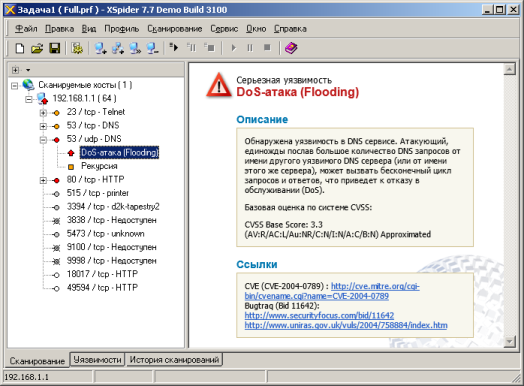Image resolution: width=524 pixels, height=386 pixels.
Task: Click red arrow icon of DoS-атака item
Action: [x=71, y=153]
